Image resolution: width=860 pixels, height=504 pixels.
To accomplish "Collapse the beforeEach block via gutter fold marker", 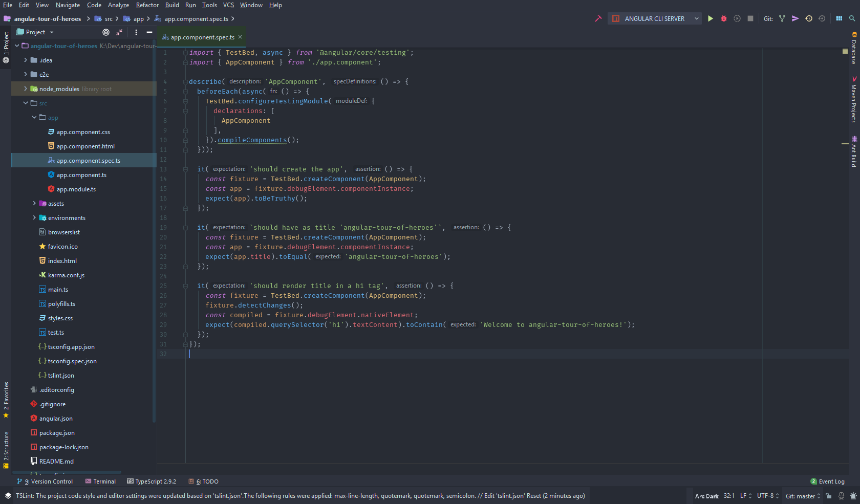I will pos(184,91).
